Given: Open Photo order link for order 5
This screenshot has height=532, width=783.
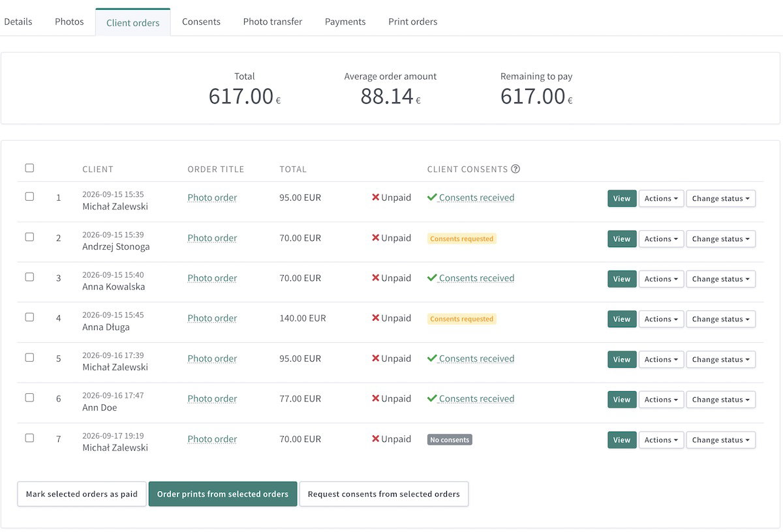Looking at the screenshot, I should pyautogui.click(x=212, y=359).
